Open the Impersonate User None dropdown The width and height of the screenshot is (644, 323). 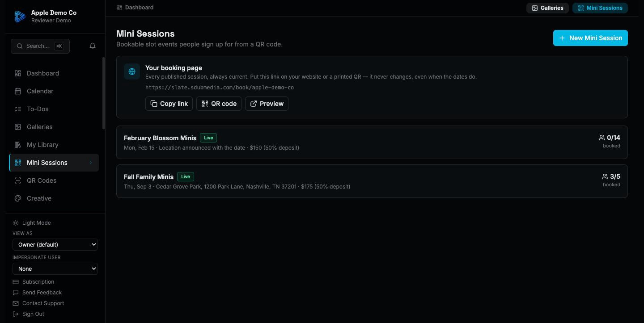[x=55, y=268]
